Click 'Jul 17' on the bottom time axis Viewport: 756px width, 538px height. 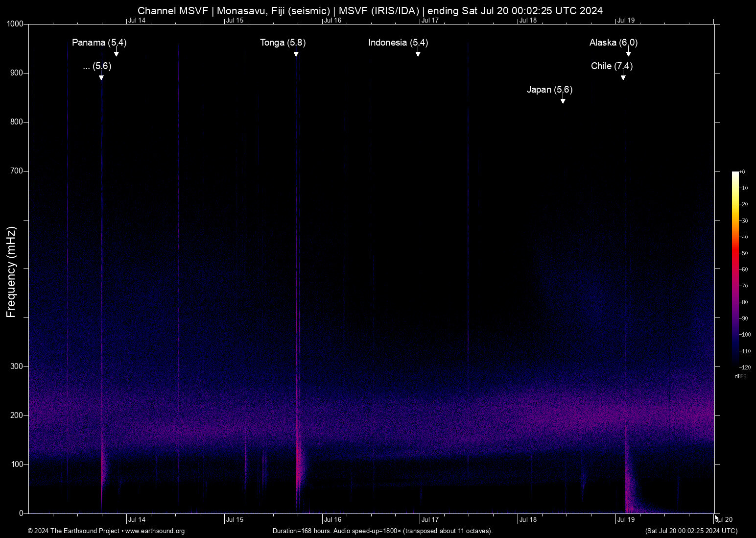click(x=430, y=519)
